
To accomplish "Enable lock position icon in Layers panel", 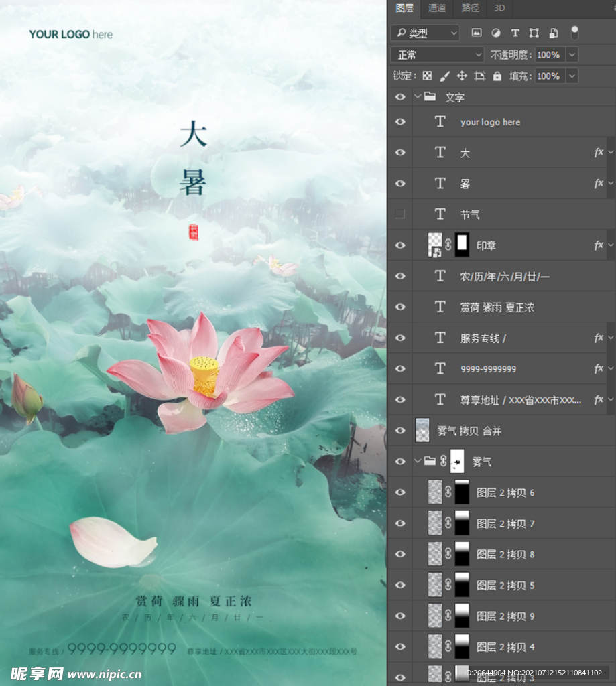I will coord(462,76).
